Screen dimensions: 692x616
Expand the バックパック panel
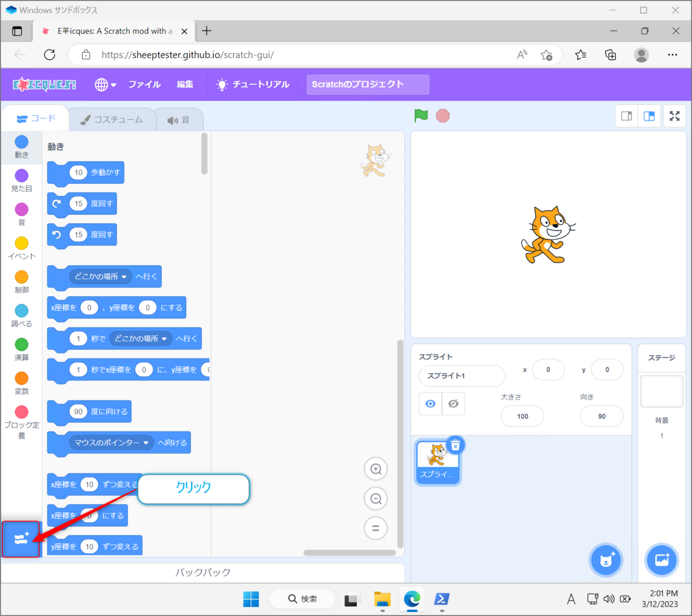point(203,572)
